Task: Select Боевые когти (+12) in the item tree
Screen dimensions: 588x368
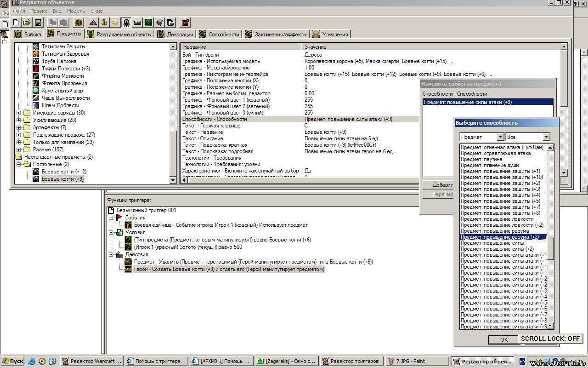Action: click(63, 172)
